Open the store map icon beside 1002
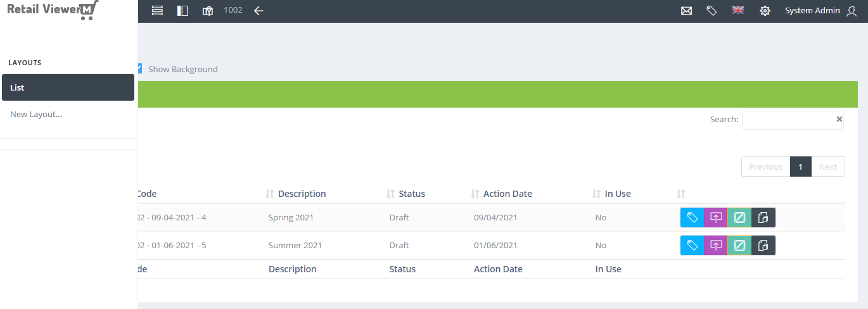This screenshot has width=868, height=309. click(208, 11)
